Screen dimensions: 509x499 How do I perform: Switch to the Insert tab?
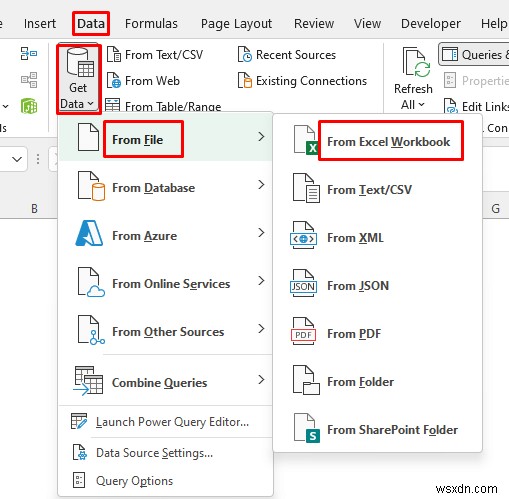coord(40,23)
